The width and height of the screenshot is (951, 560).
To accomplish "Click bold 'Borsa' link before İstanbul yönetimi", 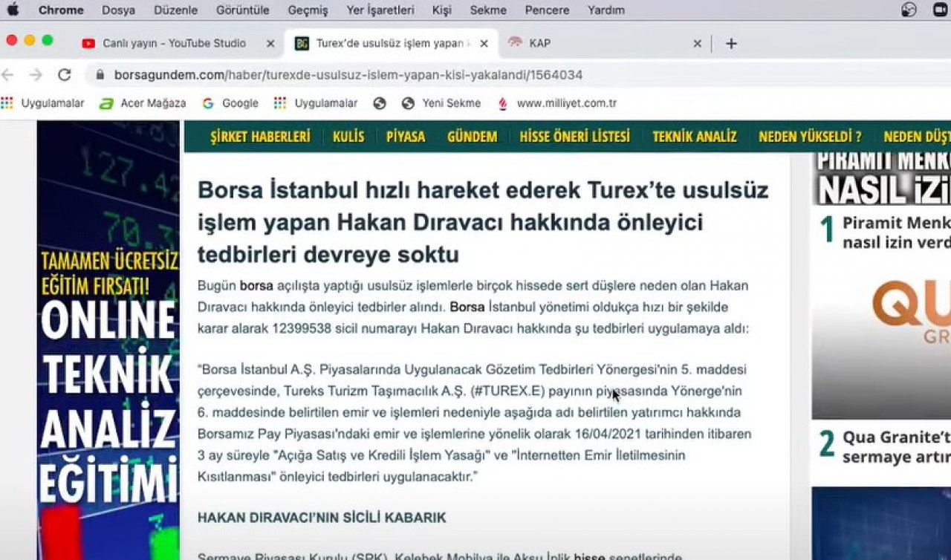I will 467,307.
